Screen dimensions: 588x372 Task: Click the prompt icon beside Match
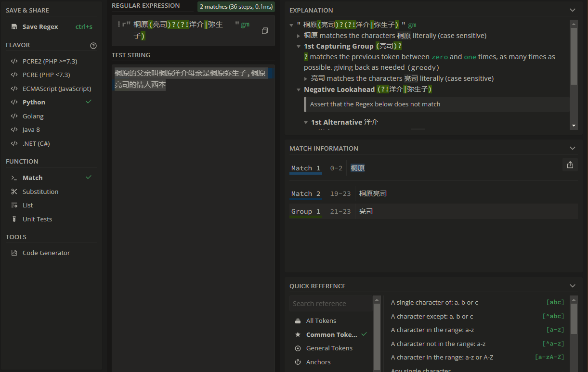[x=13, y=178]
